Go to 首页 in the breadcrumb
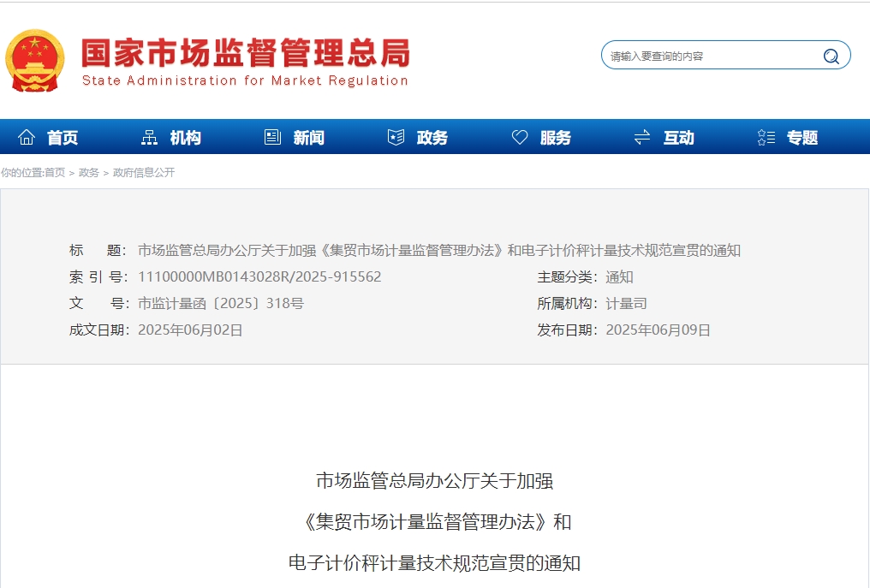This screenshot has height=588, width=870. pos(55,173)
